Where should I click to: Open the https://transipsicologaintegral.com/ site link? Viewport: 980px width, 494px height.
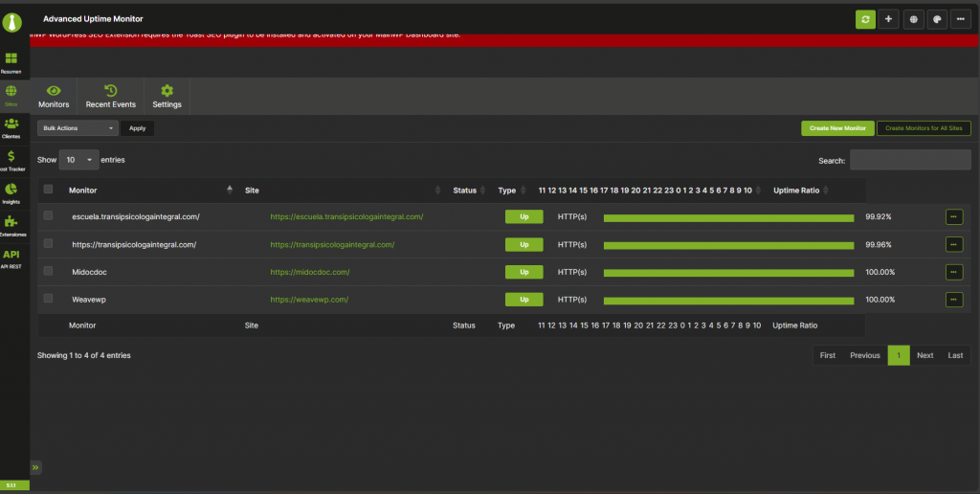[332, 244]
